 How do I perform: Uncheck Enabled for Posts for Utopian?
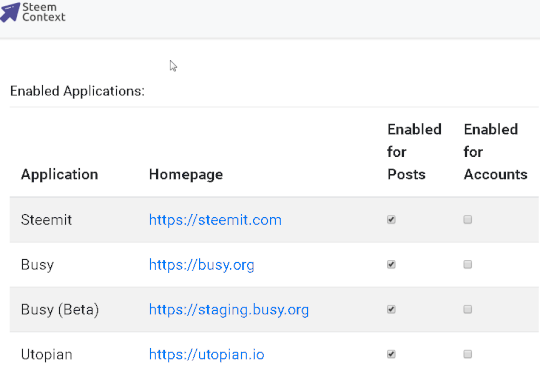pyautogui.click(x=391, y=354)
